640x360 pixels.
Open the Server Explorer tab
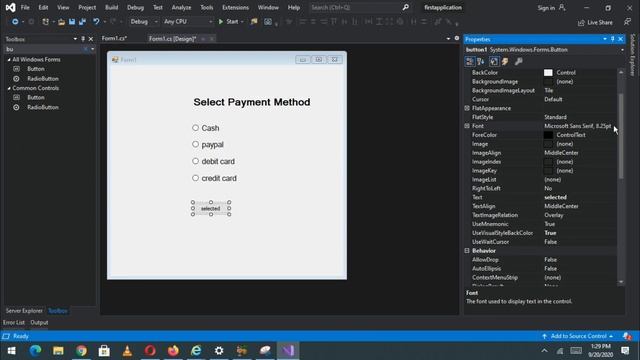click(x=24, y=311)
